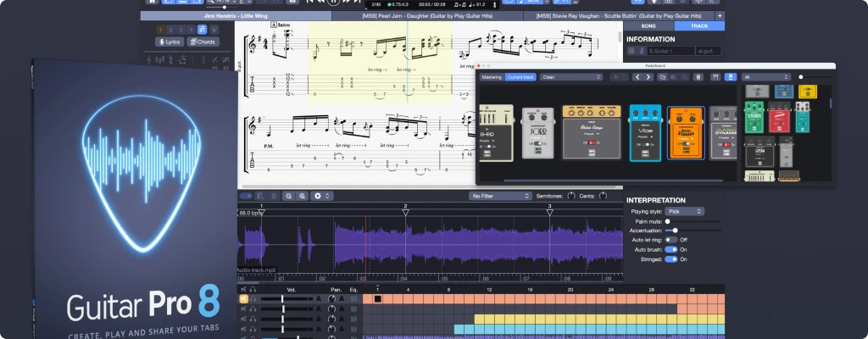Click the key signature icon in edition palette
Viewport: 868px width, 339px height.
tap(159, 59)
